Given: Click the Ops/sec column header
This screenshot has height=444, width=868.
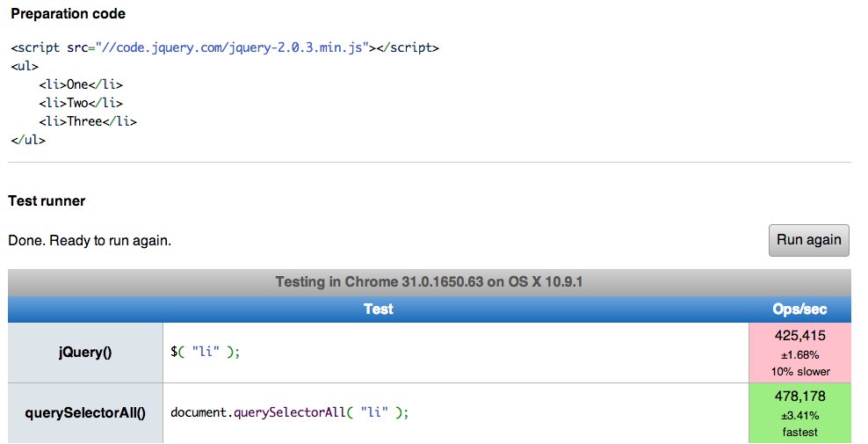Looking at the screenshot, I should pos(799,309).
